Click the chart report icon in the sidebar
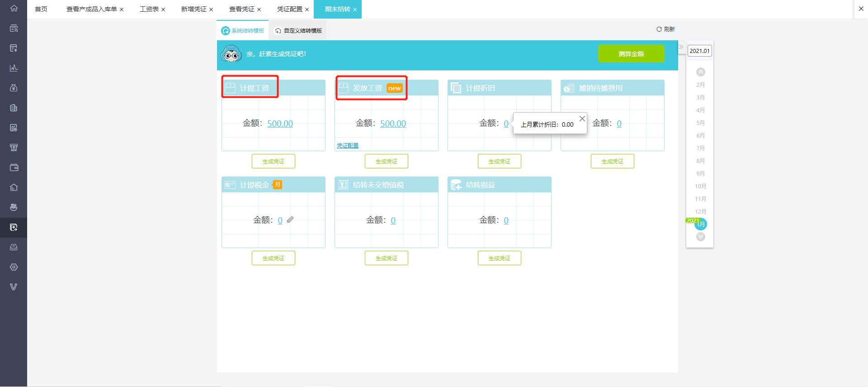 (14, 68)
